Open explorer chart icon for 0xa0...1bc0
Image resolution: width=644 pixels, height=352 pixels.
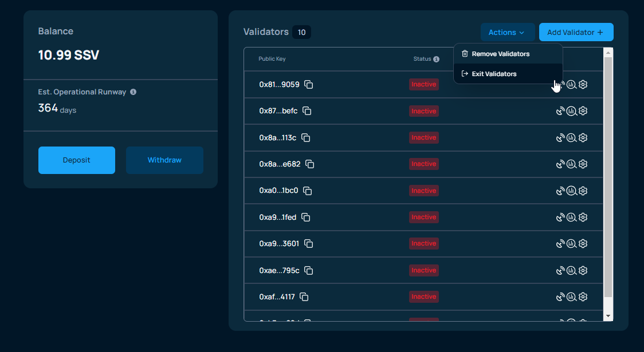tap(571, 191)
